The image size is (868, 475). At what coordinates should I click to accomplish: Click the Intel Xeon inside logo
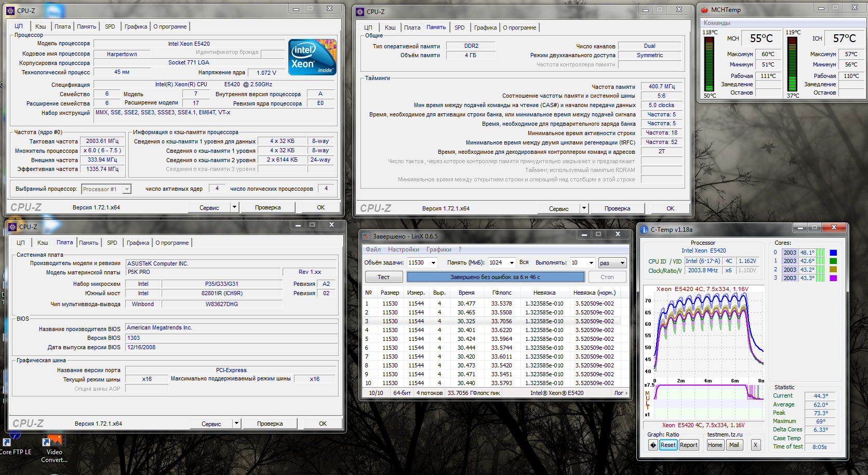point(312,57)
